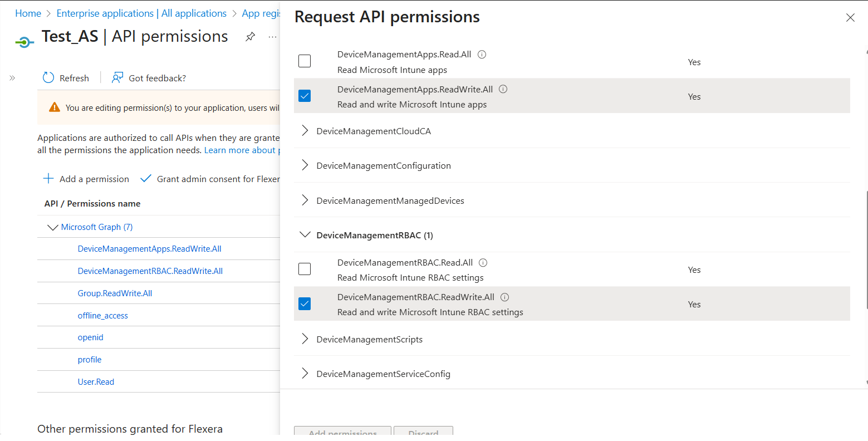
Task: Click the Got feedback person icon
Action: (x=117, y=78)
